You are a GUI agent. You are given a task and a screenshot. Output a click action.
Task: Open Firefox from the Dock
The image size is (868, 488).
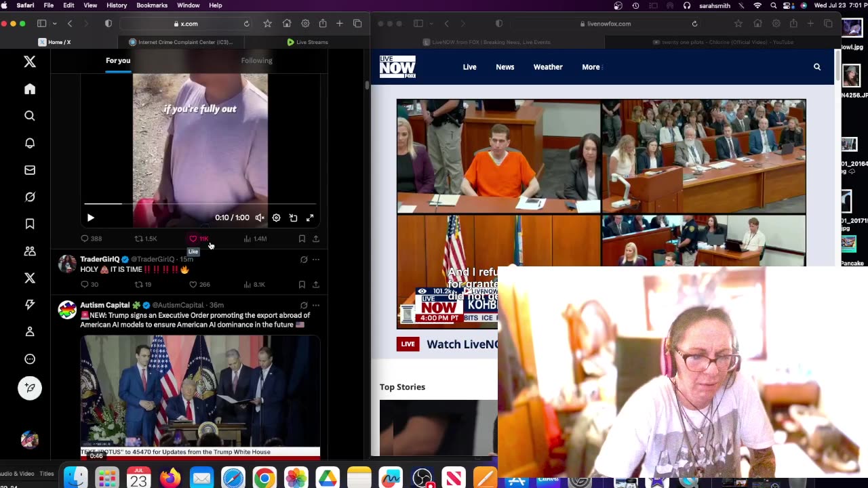[170, 479]
